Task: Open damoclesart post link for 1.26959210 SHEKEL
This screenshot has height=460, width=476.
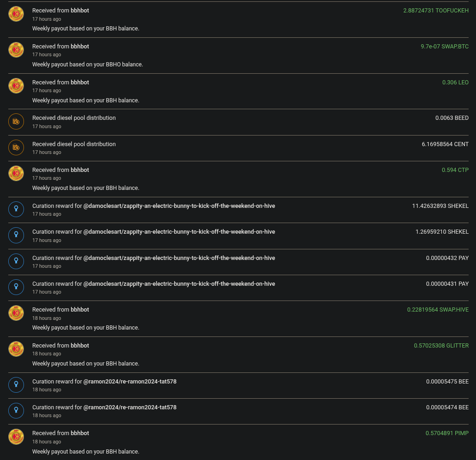Action: tap(179, 232)
